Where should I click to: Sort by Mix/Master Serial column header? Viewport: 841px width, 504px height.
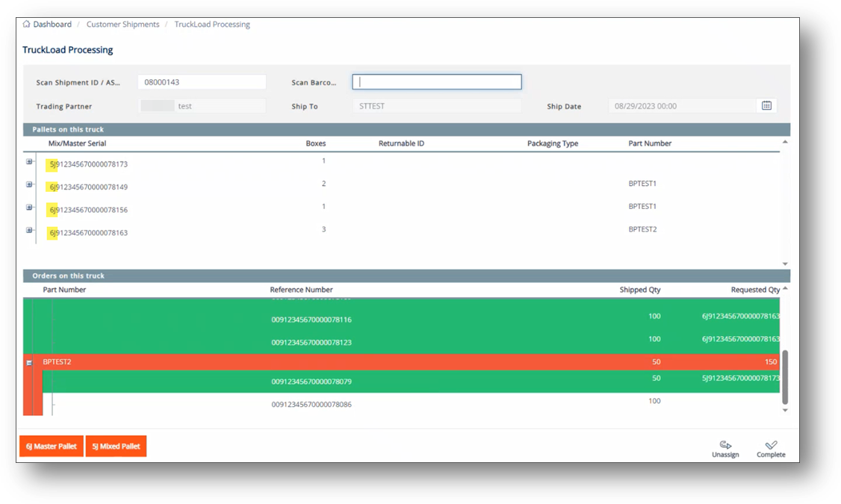pos(77,143)
